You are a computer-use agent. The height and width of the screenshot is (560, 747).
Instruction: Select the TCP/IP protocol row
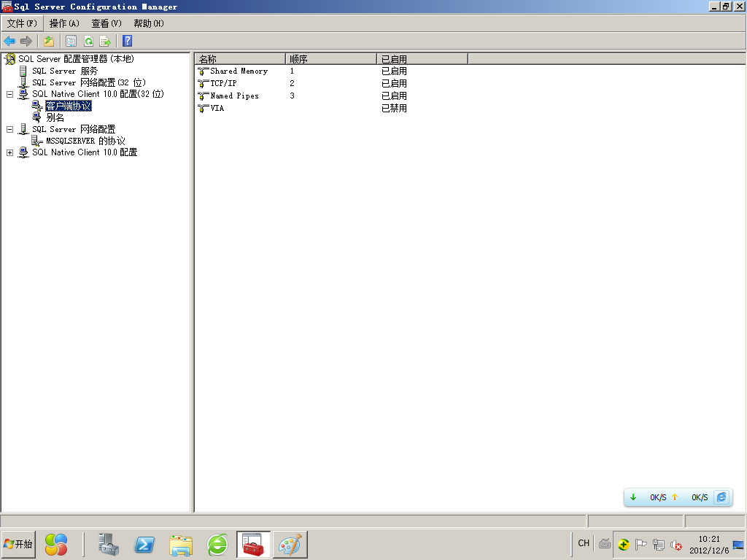tap(223, 84)
